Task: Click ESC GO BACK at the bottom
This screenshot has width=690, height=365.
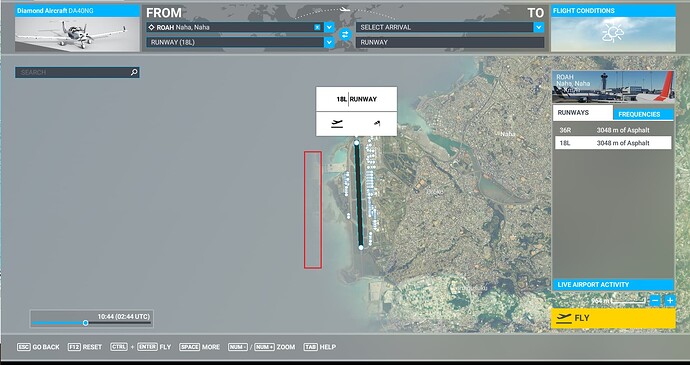Action: [x=38, y=347]
